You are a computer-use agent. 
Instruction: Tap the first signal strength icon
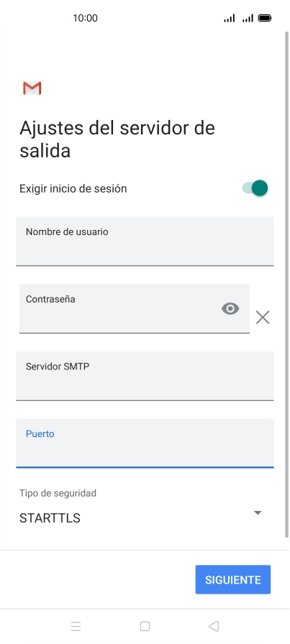point(229,18)
